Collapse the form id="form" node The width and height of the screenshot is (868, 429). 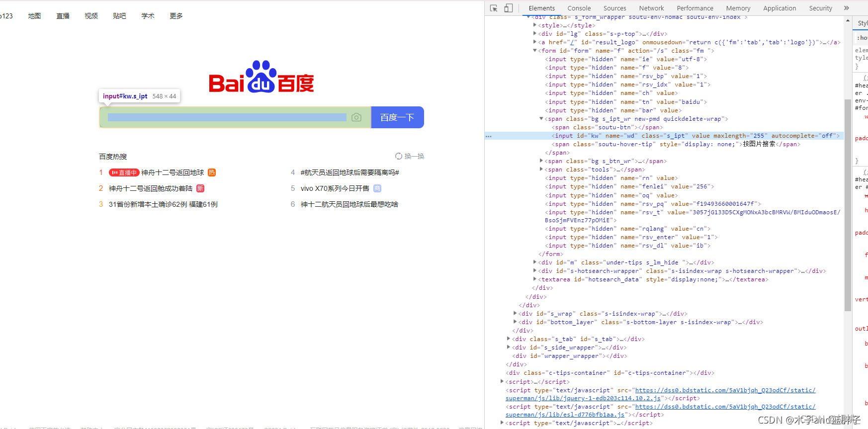535,51
